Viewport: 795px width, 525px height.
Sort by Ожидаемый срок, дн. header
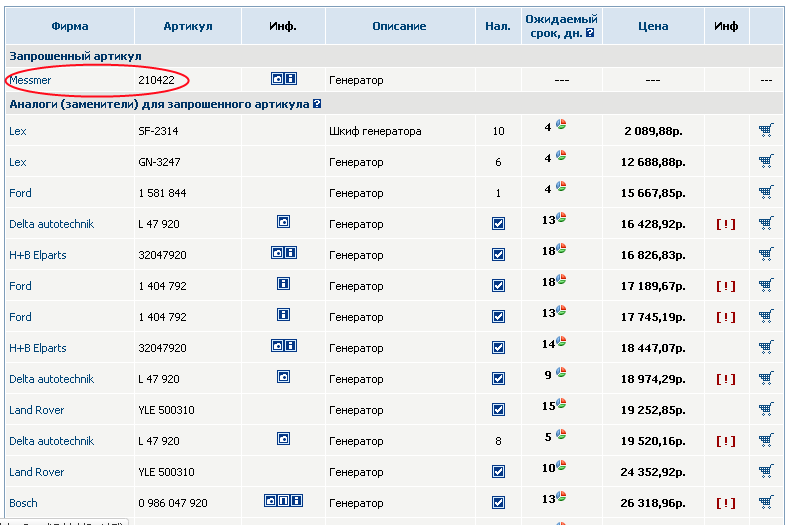tap(561, 26)
